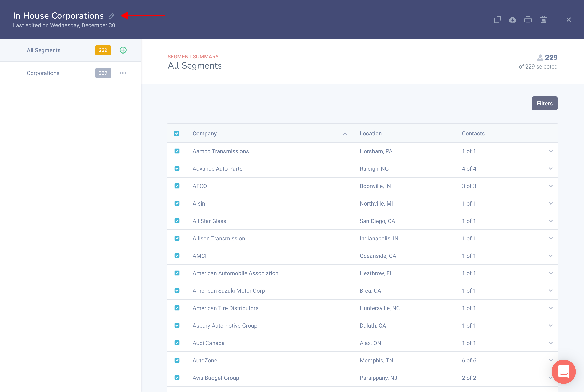This screenshot has height=392, width=584.
Task: Uncheck American Automobile Association checkbox
Action: (177, 273)
